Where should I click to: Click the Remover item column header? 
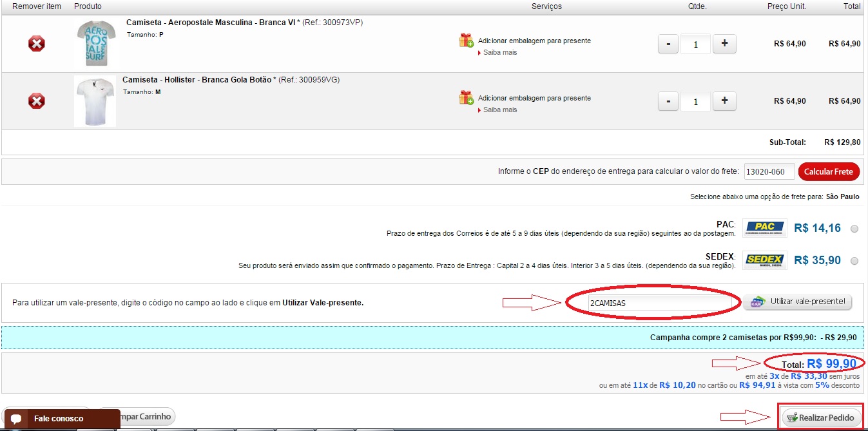[x=37, y=6]
